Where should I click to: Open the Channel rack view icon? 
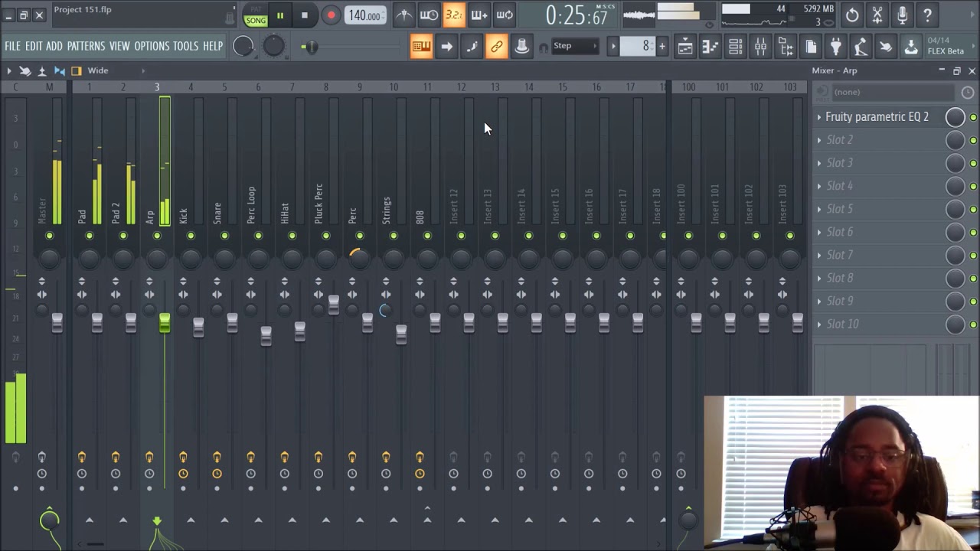[x=736, y=47]
